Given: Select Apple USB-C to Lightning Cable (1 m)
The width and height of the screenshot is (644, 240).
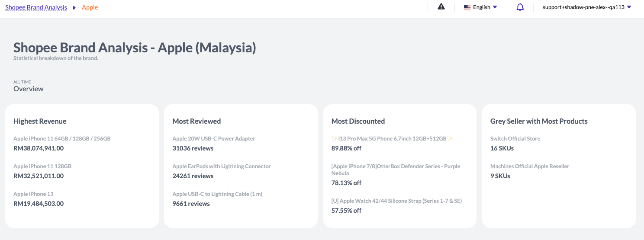Looking at the screenshot, I should coord(217,194).
